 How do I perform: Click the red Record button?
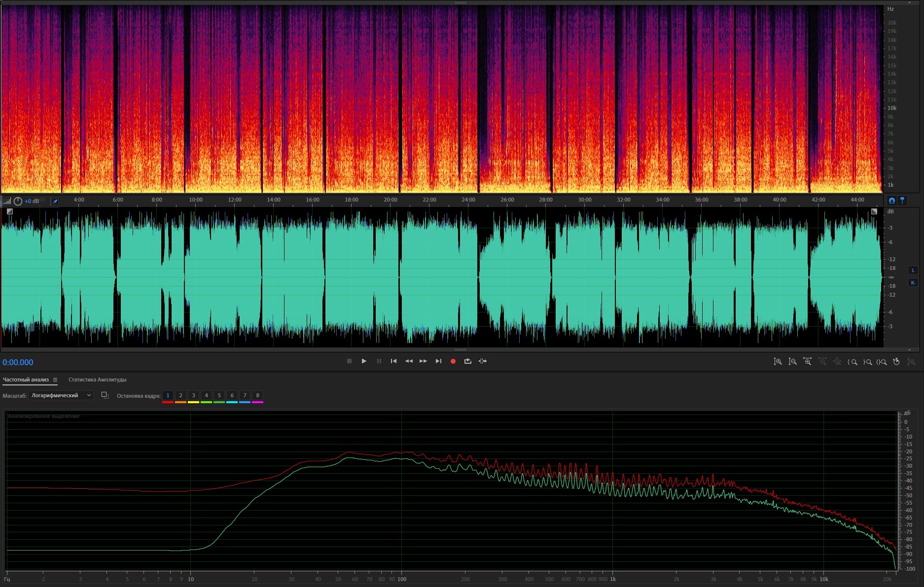pos(453,361)
